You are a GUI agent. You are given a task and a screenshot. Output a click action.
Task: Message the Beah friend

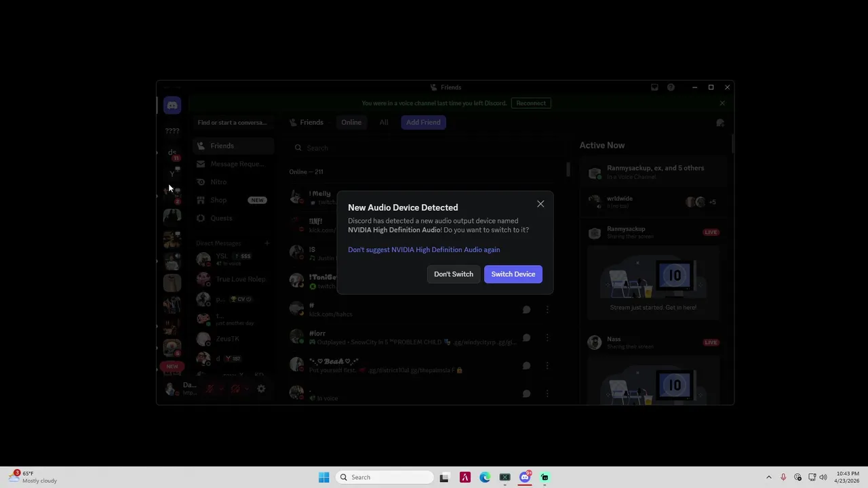[x=526, y=365]
